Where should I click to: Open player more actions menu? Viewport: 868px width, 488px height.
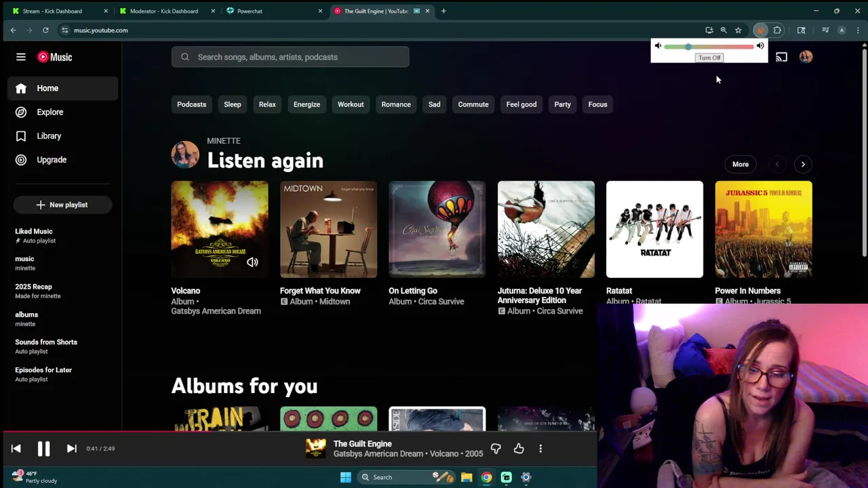tap(540, 449)
